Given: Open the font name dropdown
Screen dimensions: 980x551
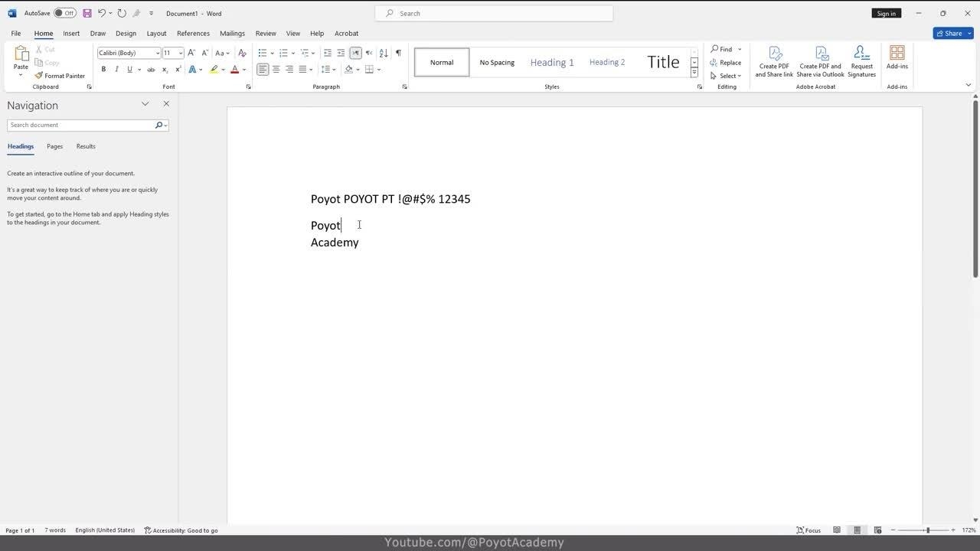Looking at the screenshot, I should [158, 53].
